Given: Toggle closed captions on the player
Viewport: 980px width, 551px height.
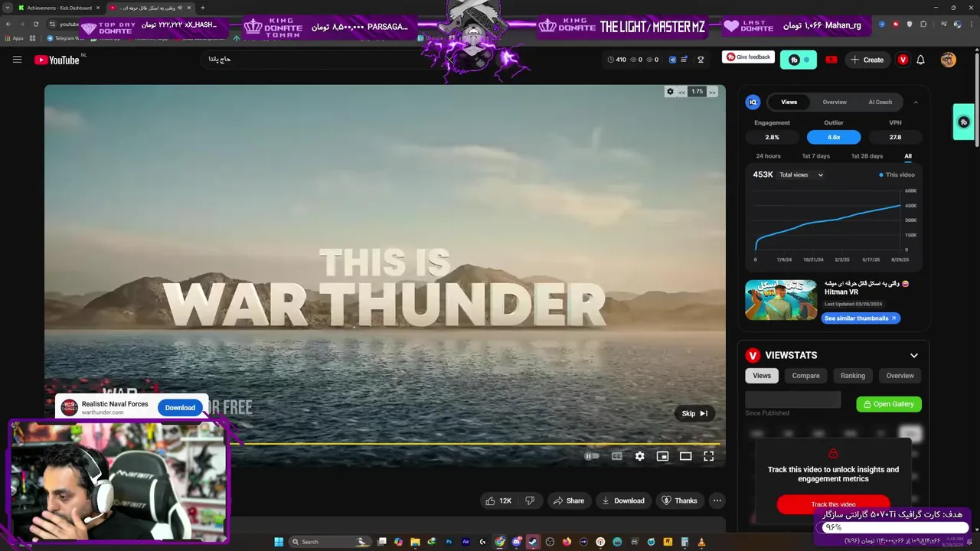Looking at the screenshot, I should (x=616, y=456).
